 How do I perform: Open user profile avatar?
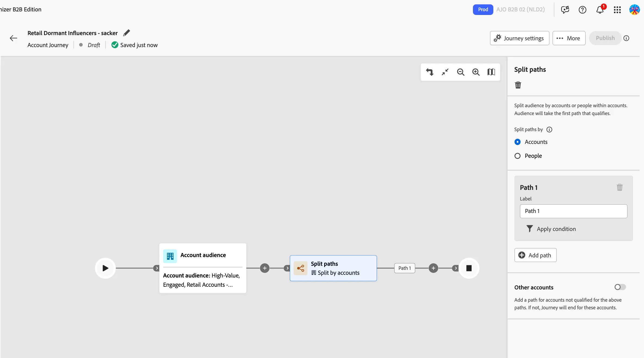634,10
